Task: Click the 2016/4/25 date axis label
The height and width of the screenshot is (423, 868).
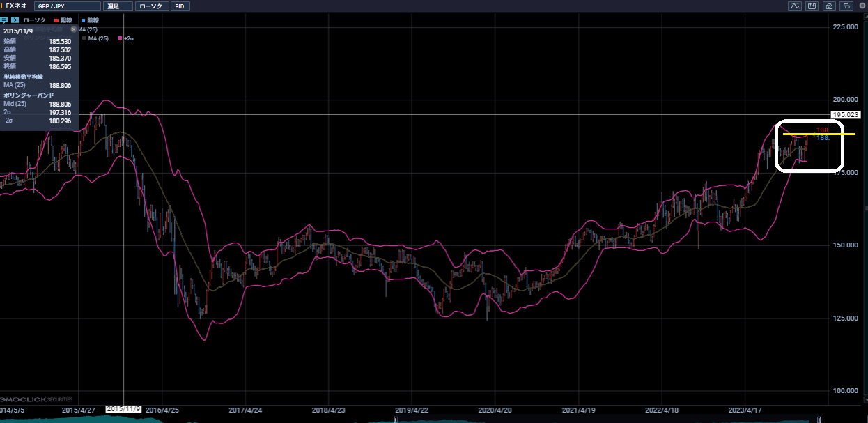Action: 161,410
